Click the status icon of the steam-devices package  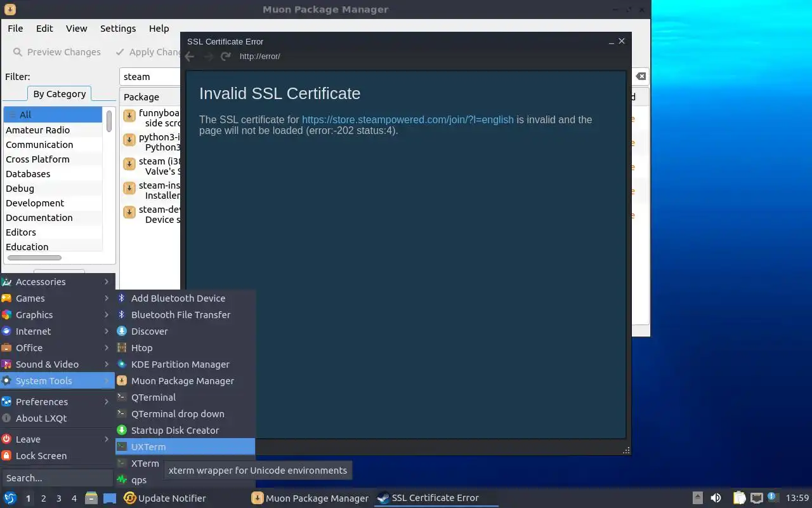point(129,212)
